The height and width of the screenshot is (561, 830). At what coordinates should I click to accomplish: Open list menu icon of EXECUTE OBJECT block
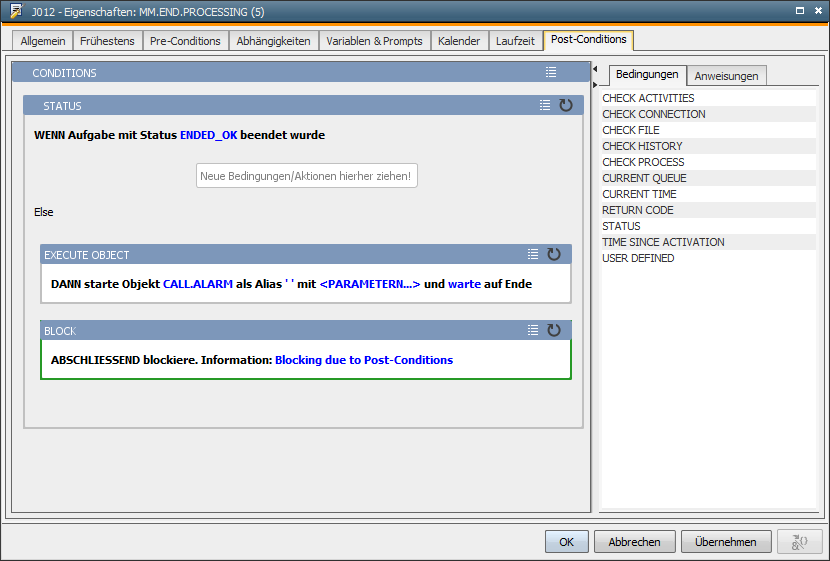(533, 255)
